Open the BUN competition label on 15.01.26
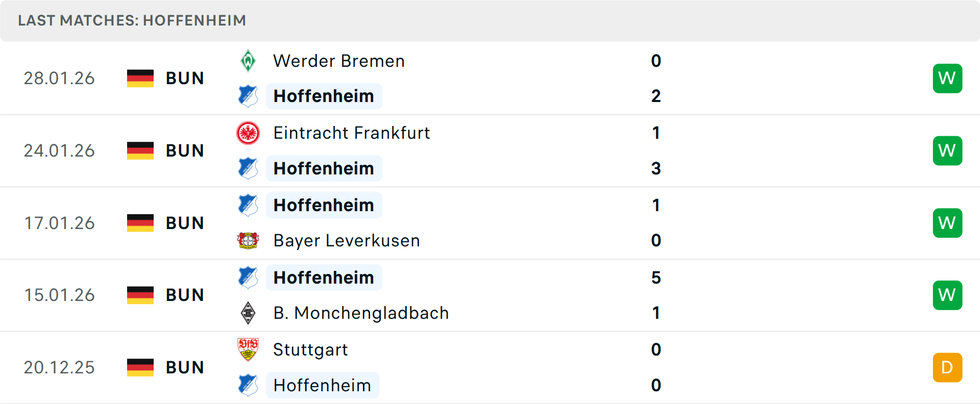Screen dimensions: 980x404 (x=185, y=295)
